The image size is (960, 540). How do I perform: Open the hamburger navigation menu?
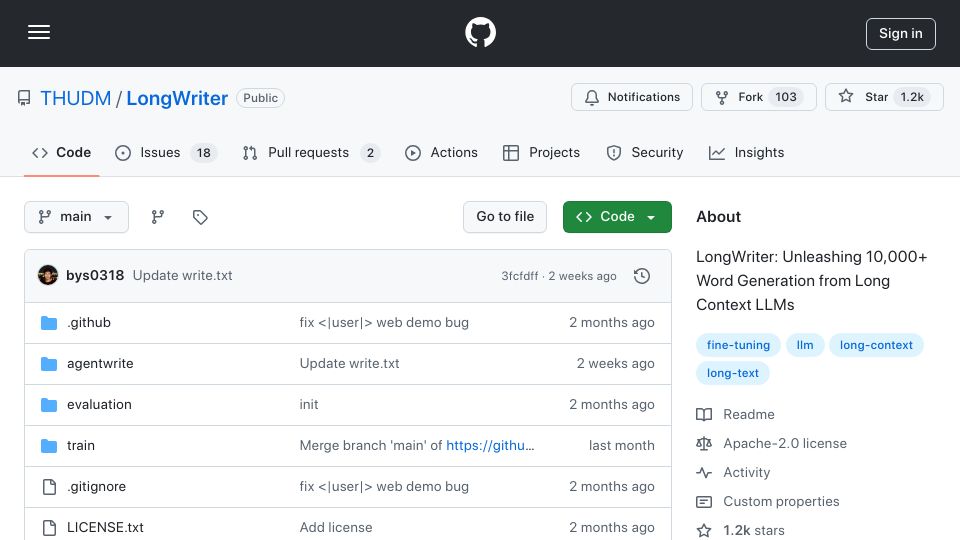(x=39, y=32)
